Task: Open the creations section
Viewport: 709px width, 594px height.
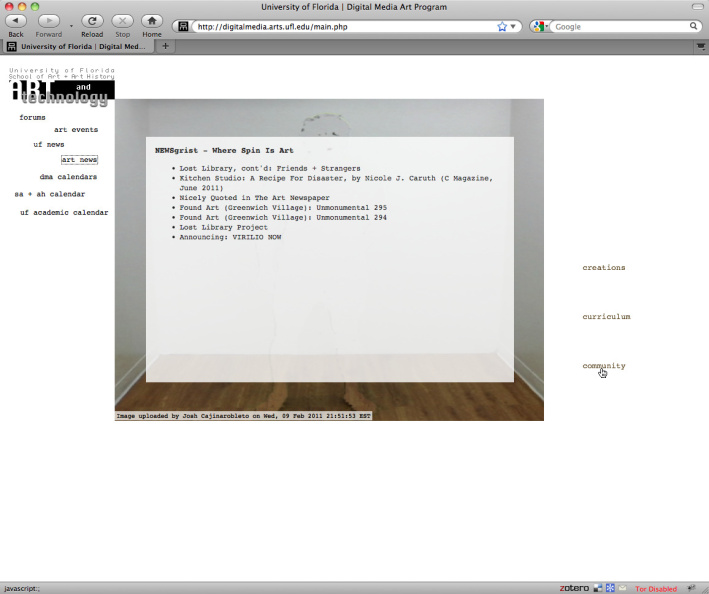Action: coord(604,268)
